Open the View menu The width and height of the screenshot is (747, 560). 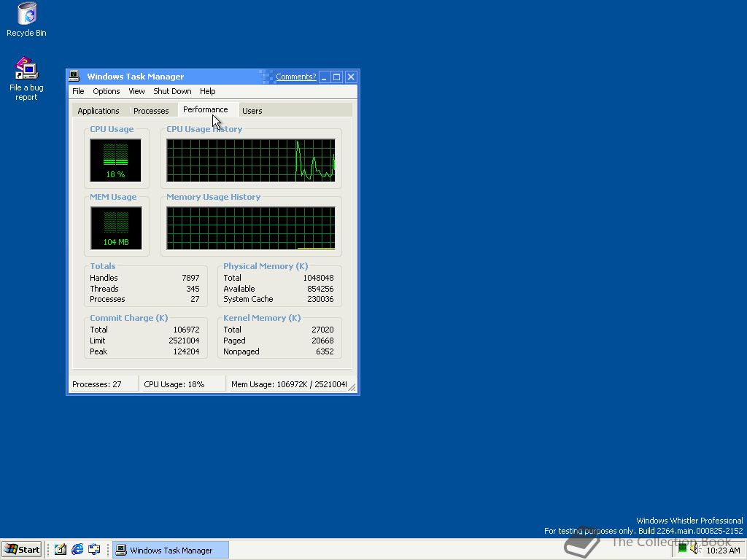[136, 91]
